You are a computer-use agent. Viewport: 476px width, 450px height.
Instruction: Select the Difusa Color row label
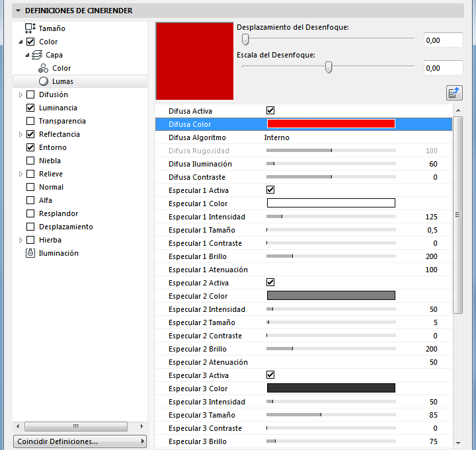[190, 124]
